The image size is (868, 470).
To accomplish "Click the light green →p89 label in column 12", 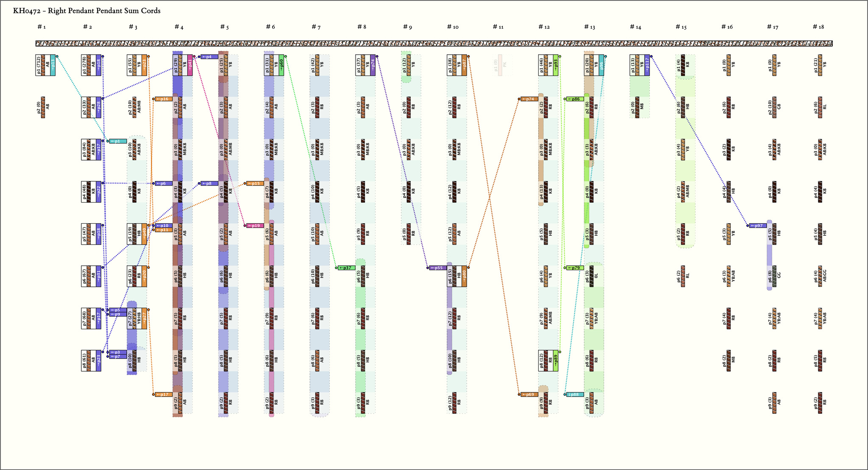I will tap(556, 361).
